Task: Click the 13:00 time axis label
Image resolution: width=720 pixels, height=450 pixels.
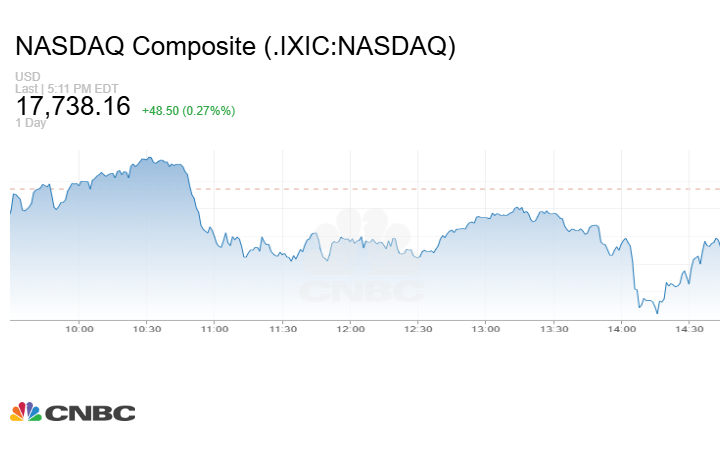Action: click(x=486, y=329)
